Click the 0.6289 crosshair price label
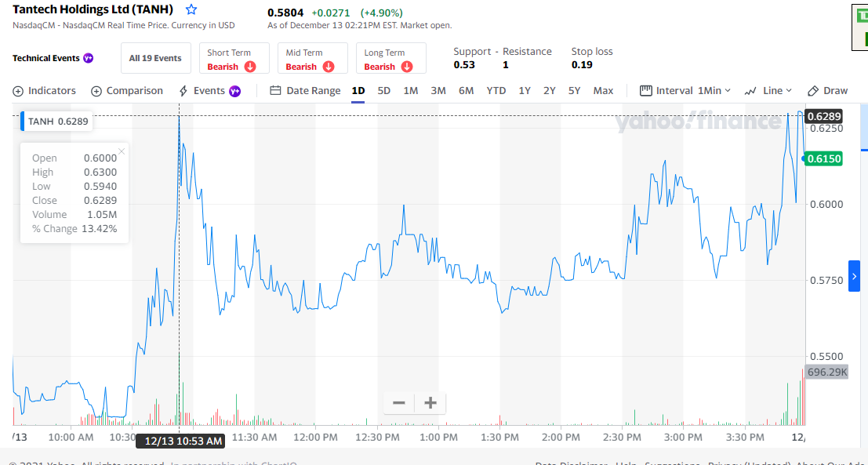 824,116
